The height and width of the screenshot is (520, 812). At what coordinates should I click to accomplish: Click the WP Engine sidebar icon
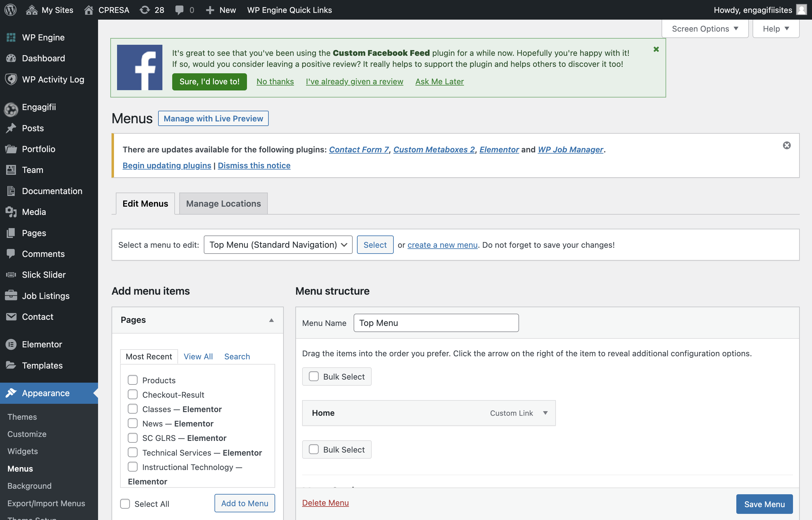(11, 37)
